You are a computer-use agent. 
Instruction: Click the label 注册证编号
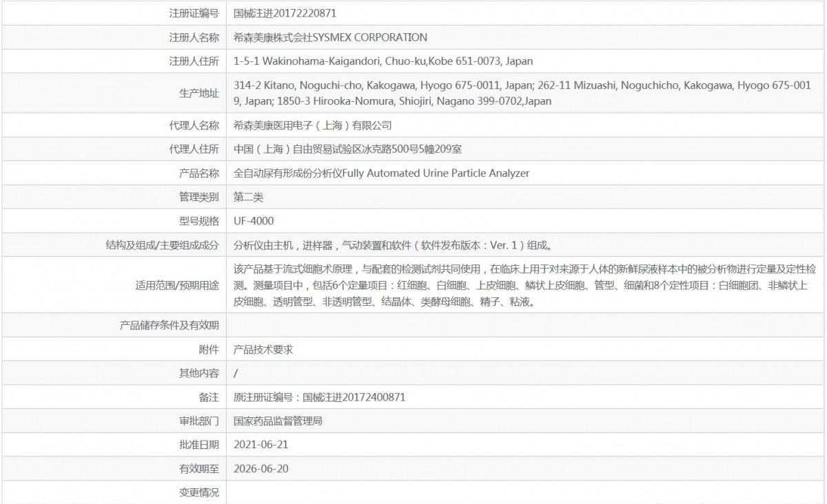pyautogui.click(x=194, y=12)
